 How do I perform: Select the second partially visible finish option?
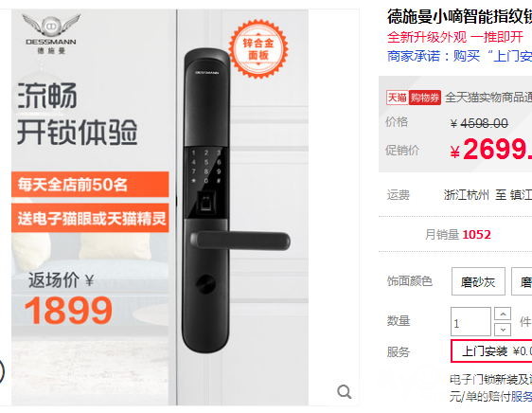[x=522, y=281]
